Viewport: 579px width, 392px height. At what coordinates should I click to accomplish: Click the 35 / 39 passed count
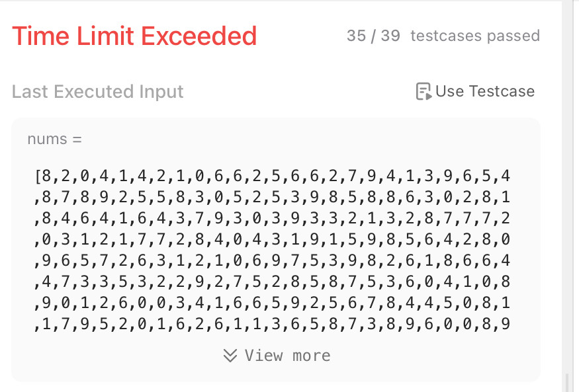(373, 36)
